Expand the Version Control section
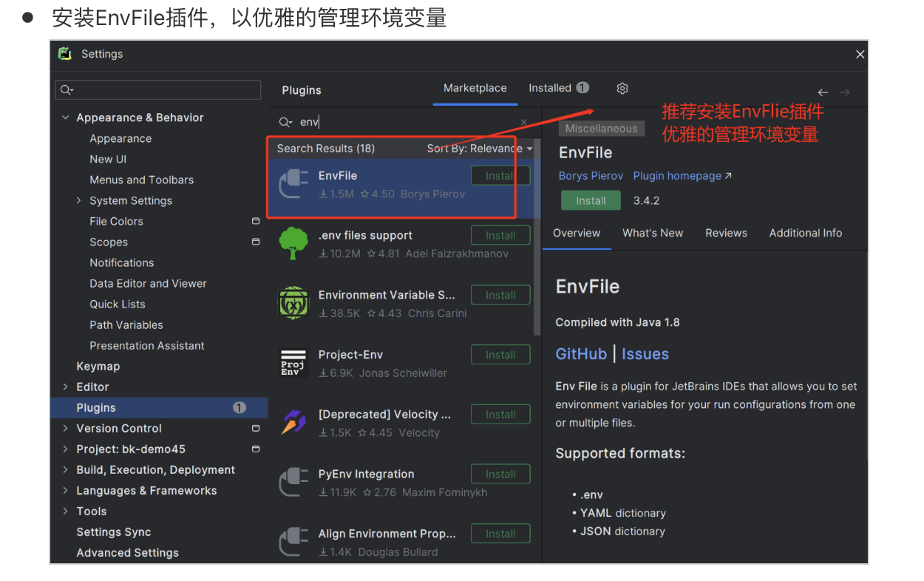Image resolution: width=924 pixels, height=581 pixels. point(66,428)
